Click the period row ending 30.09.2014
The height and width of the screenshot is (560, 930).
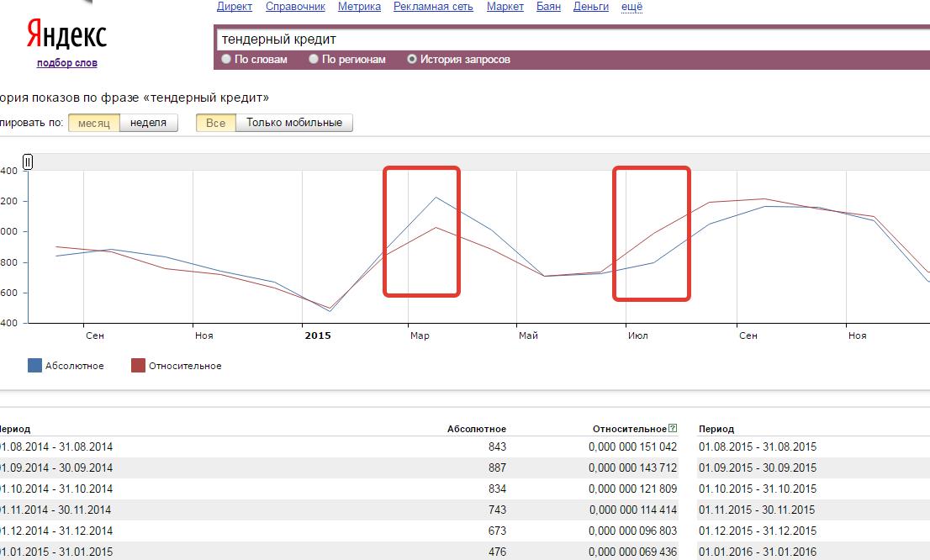(x=56, y=468)
